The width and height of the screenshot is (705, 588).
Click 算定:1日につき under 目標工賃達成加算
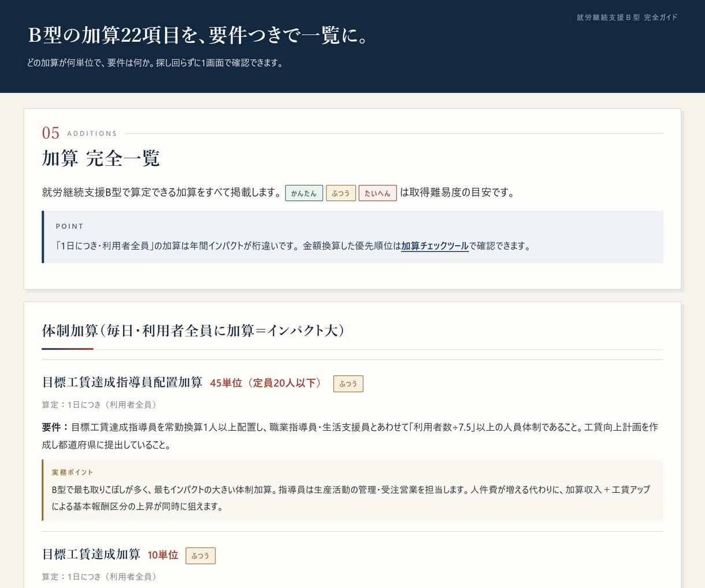point(99,576)
